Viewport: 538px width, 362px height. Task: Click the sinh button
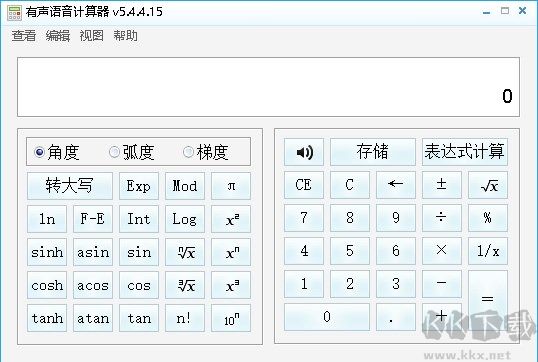point(47,252)
